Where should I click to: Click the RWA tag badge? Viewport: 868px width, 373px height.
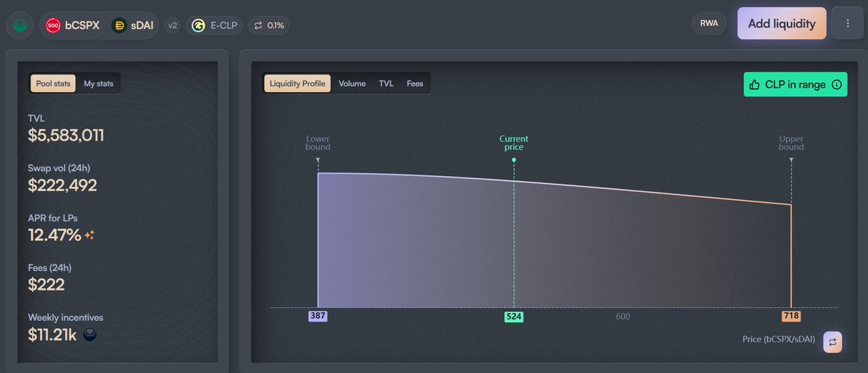point(709,24)
